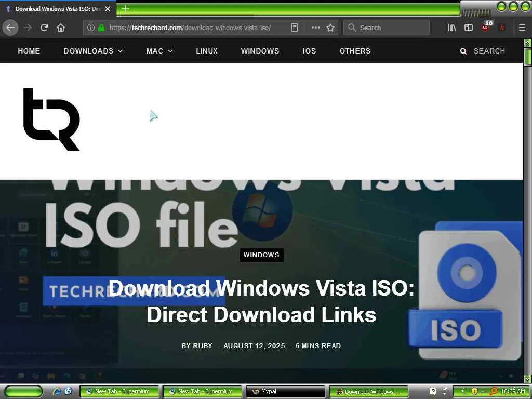Click the site SEARCH magnifier in the nav bar
532x399 pixels.
[x=463, y=51]
